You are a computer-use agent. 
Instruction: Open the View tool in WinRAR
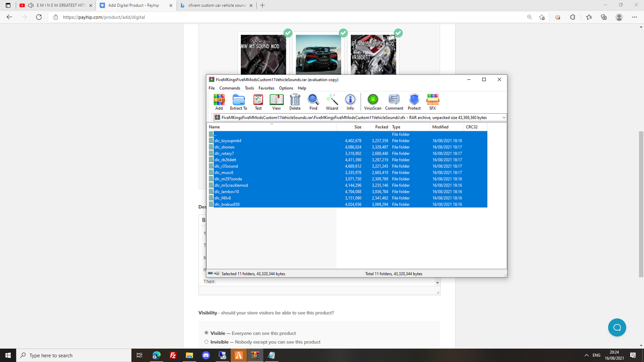pyautogui.click(x=276, y=102)
